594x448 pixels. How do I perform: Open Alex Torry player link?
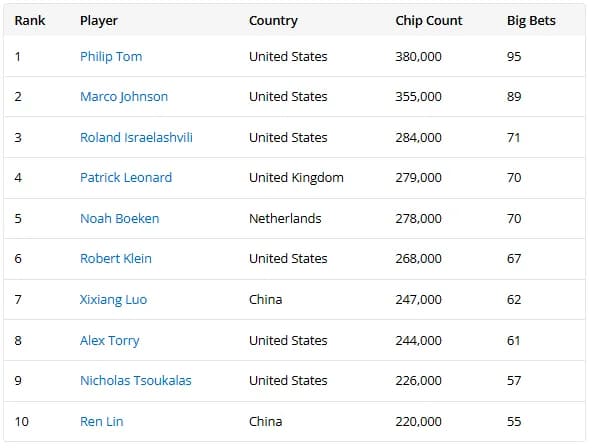click(109, 340)
